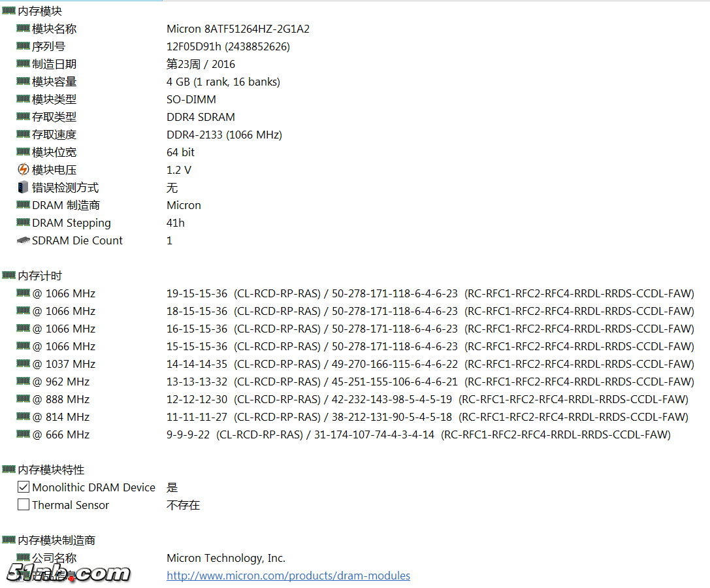This screenshot has width=710, height=588.
Task: Select the @ 666 MHz label
Action: (61, 435)
